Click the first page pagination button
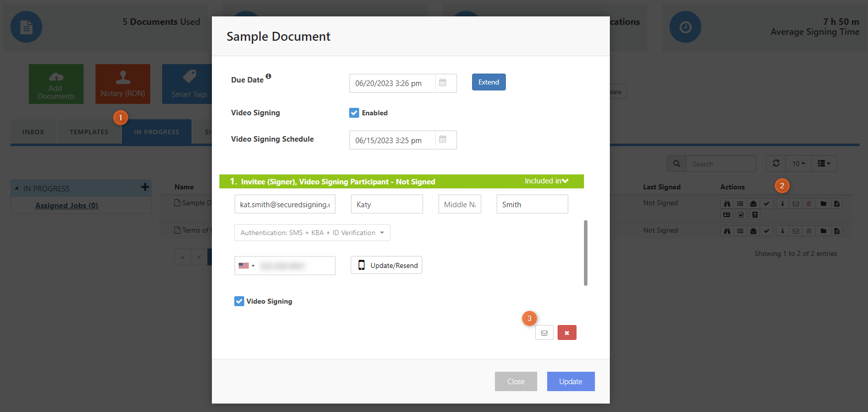 [183, 257]
